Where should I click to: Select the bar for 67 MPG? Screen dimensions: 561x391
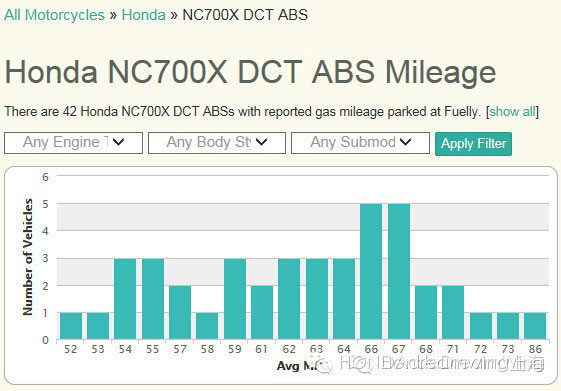[399, 272]
